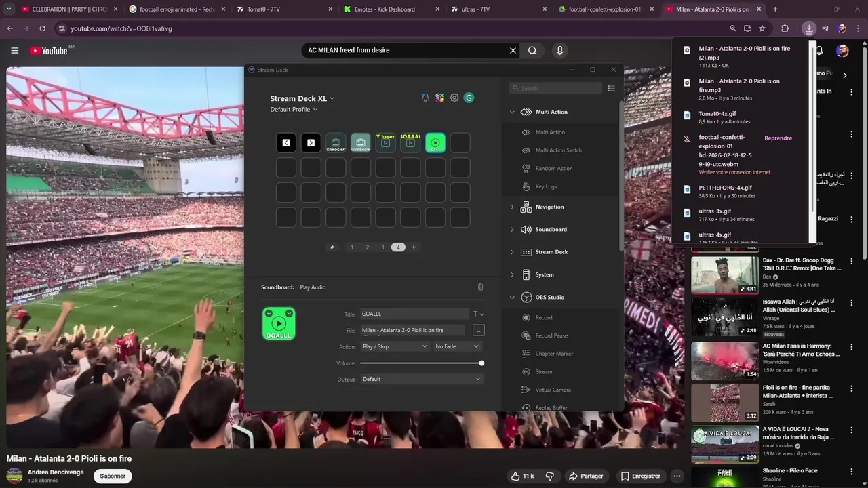Switch to 'Emotes - Kick Dashboard' browser tab

tap(392, 9)
